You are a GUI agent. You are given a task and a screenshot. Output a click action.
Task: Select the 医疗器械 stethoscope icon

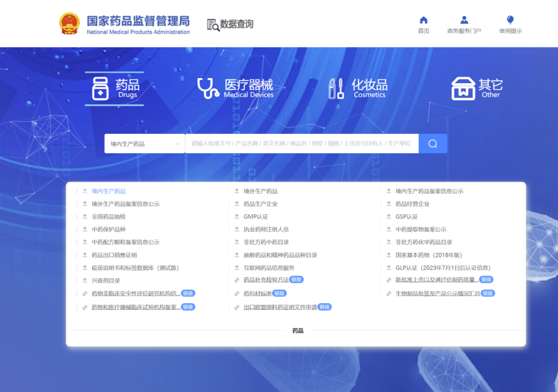(208, 88)
